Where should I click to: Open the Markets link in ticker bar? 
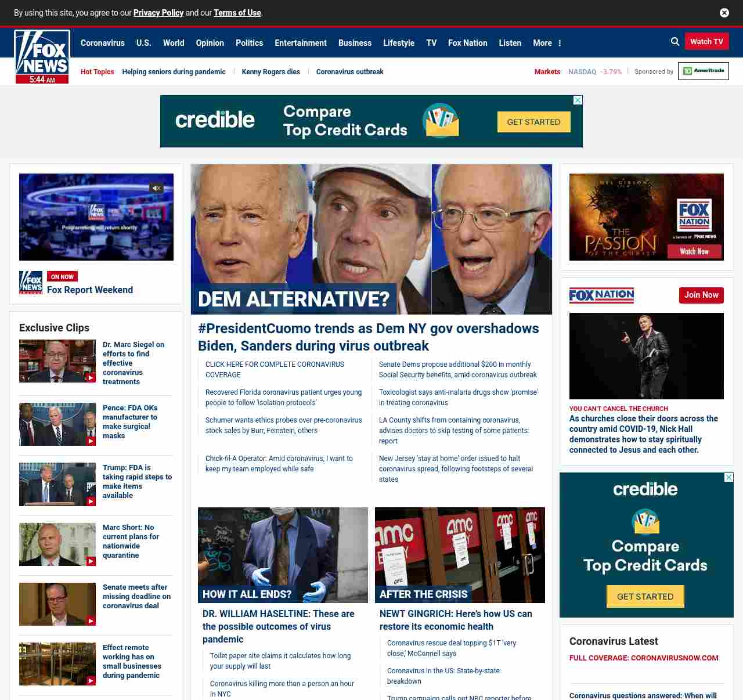(x=547, y=72)
